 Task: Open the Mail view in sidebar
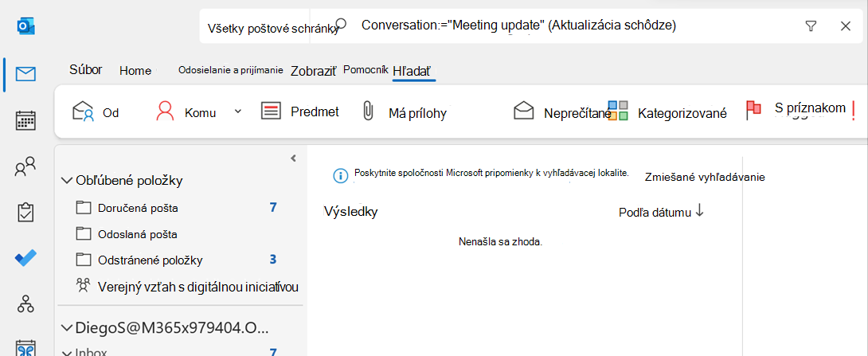pos(25,74)
